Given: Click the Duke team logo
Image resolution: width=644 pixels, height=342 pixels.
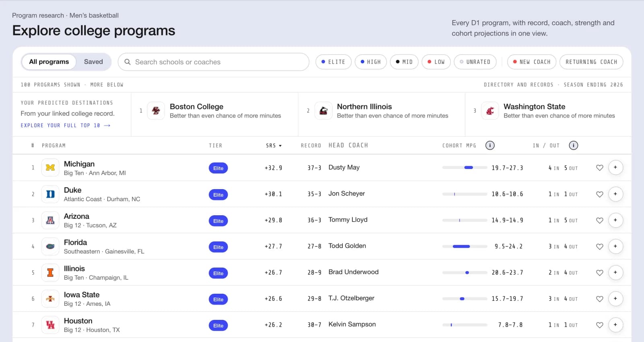Looking at the screenshot, I should [x=50, y=194].
